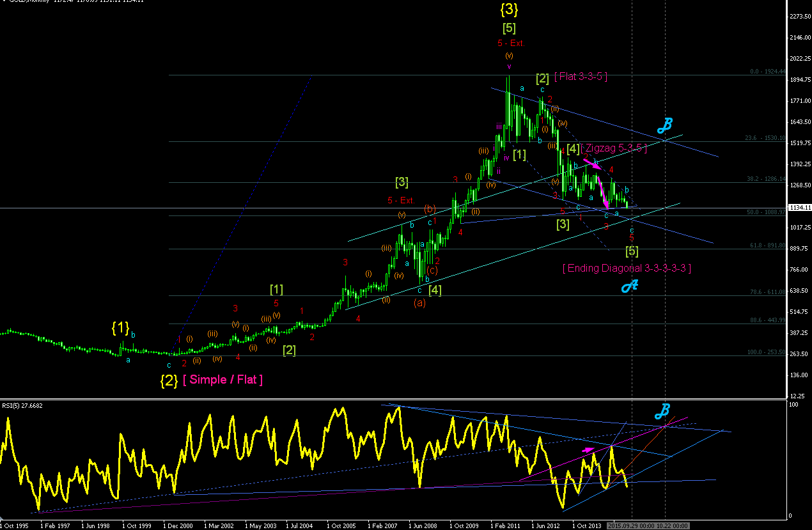Select the 0.0 - 1924.44 Fibonacci level label

point(767,72)
